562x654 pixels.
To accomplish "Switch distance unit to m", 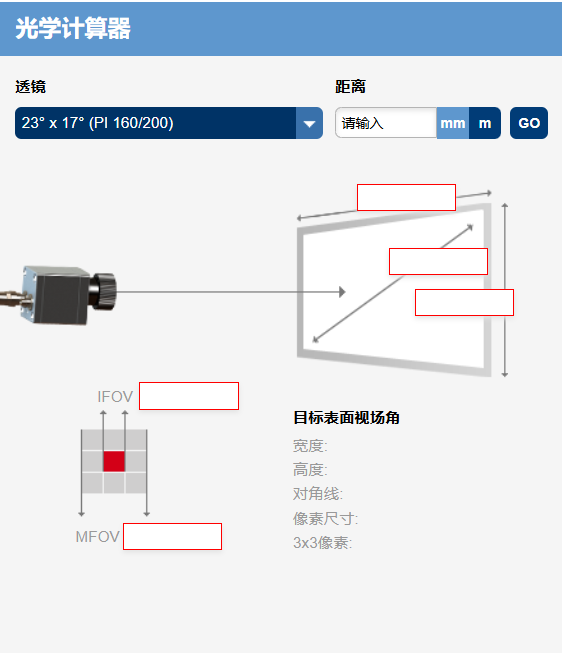I will click(485, 123).
